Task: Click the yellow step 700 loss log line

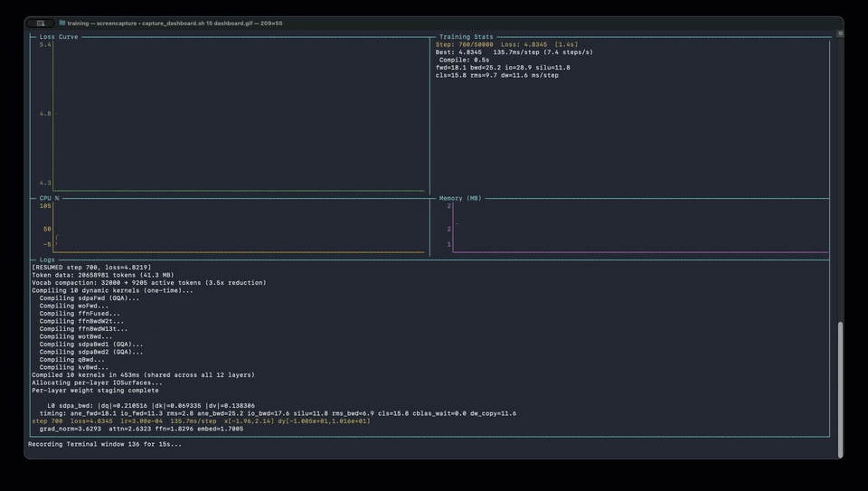Action: click(x=201, y=421)
